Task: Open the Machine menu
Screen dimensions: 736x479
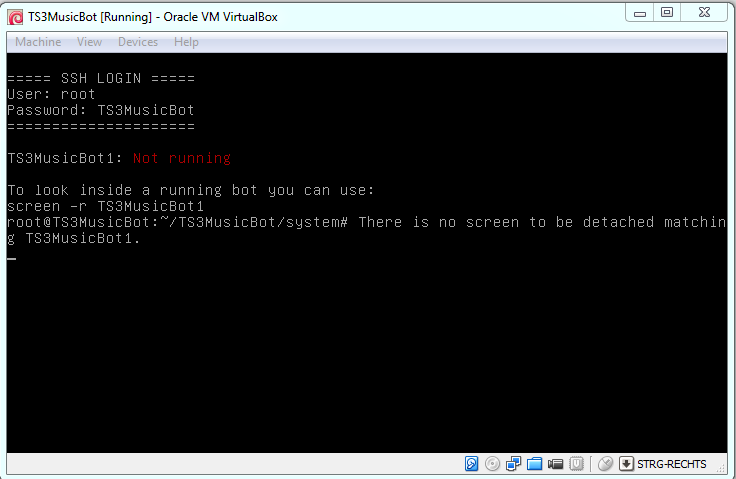Action: [38, 42]
